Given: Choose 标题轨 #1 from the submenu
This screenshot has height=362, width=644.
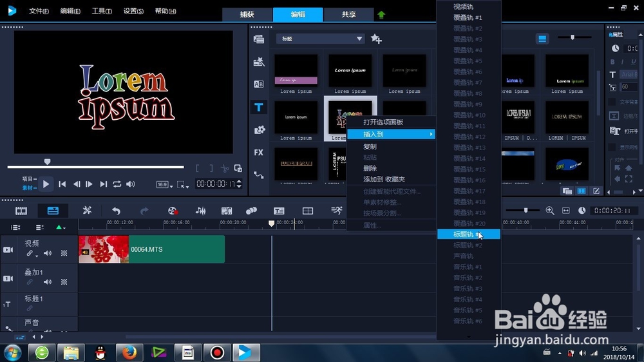Looking at the screenshot, I should (x=469, y=234).
